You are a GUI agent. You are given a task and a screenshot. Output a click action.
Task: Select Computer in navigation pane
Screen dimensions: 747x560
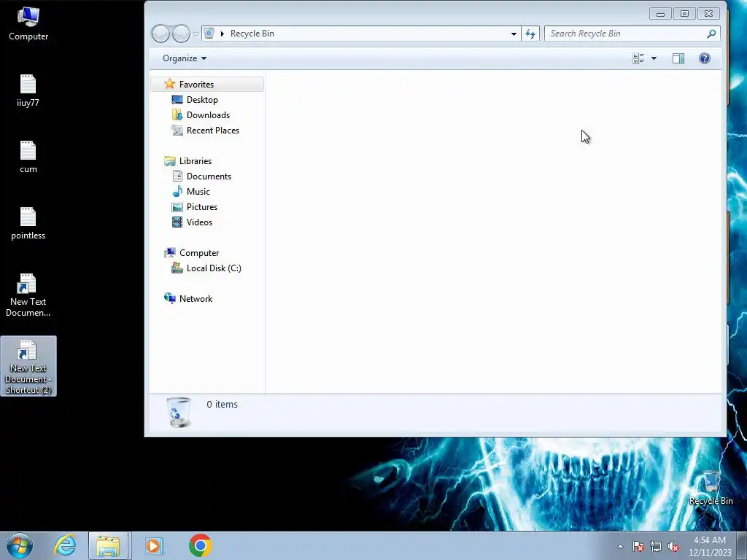(x=198, y=253)
